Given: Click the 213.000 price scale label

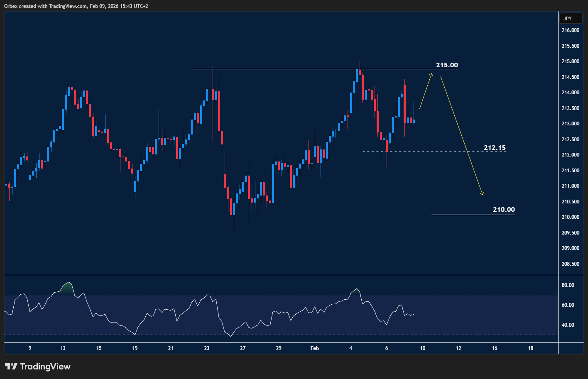Looking at the screenshot, I should point(570,124).
